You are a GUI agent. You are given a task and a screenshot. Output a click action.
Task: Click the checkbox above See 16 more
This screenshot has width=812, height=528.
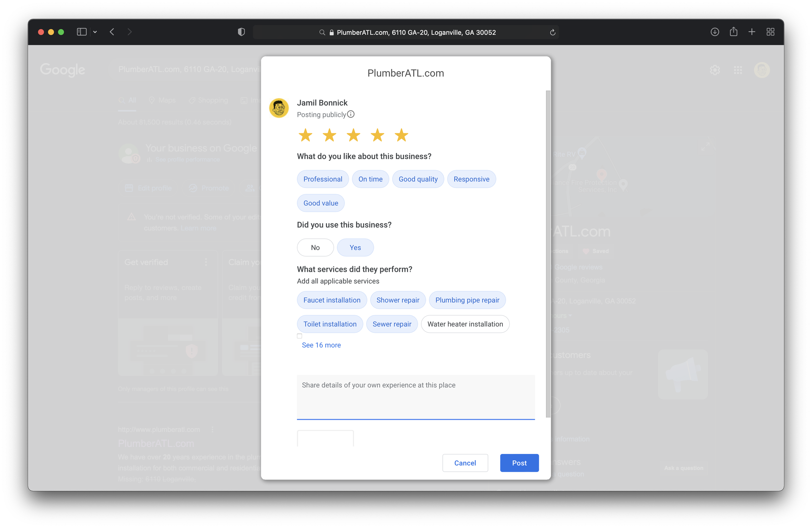click(299, 336)
